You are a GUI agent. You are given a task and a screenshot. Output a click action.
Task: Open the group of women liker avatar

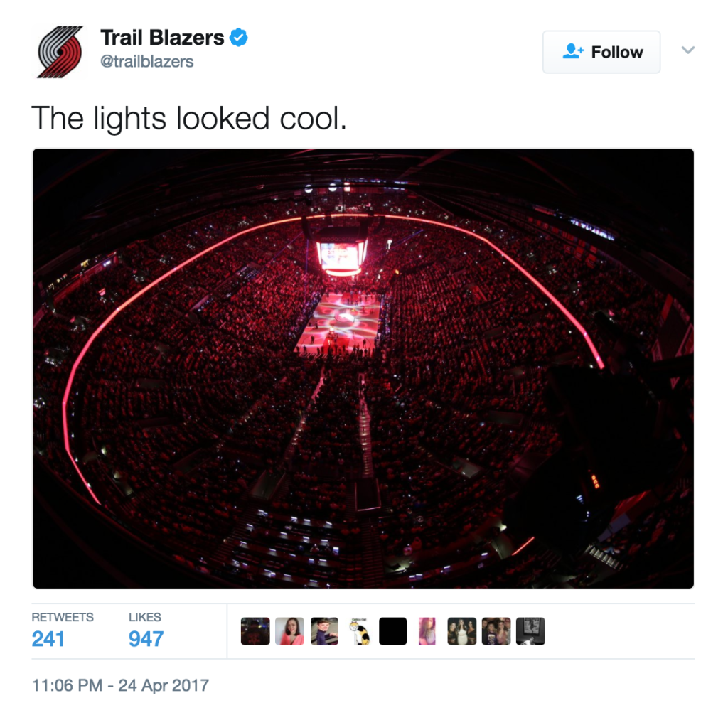462,631
